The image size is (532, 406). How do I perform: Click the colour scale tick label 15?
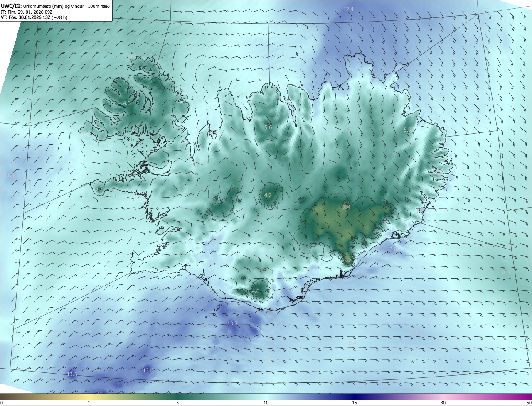pos(355,403)
